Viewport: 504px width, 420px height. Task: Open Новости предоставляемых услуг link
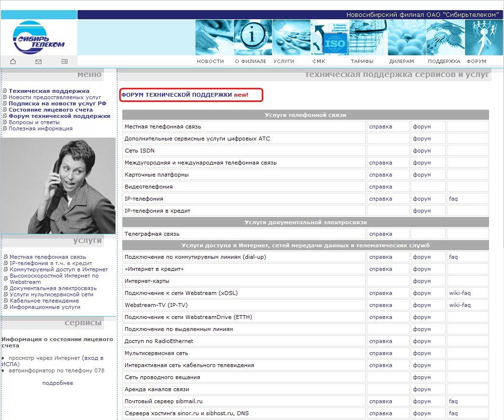[x=55, y=97]
